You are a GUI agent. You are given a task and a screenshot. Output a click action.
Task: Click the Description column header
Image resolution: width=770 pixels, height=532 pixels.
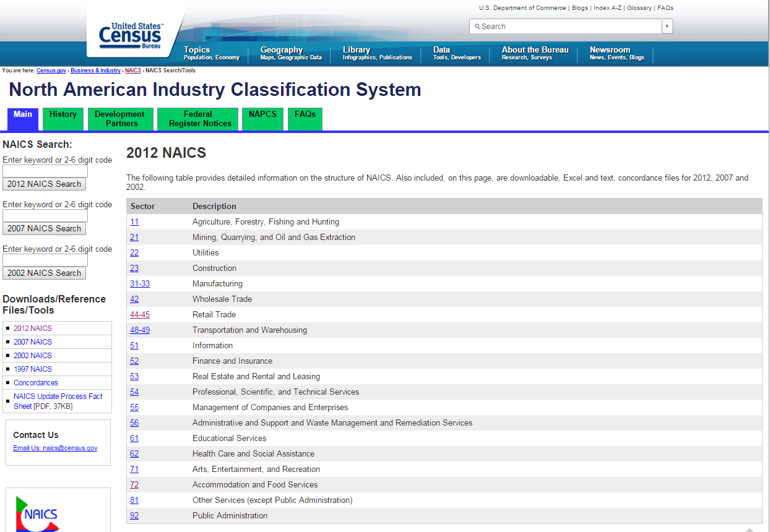214,207
